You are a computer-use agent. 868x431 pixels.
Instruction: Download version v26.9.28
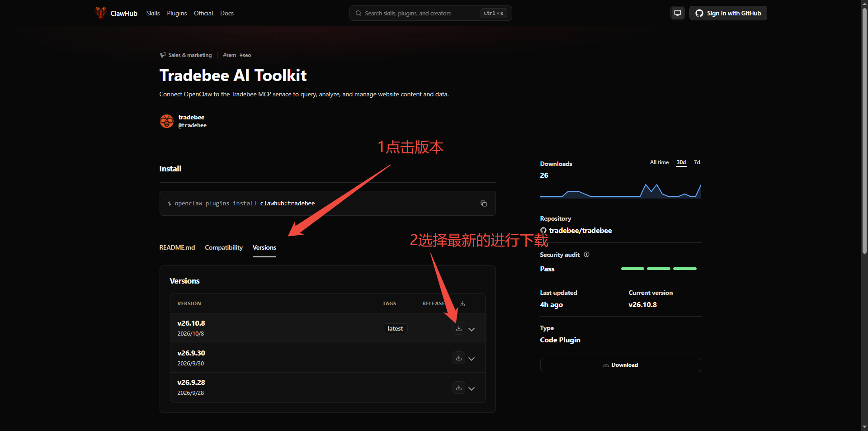(x=458, y=388)
